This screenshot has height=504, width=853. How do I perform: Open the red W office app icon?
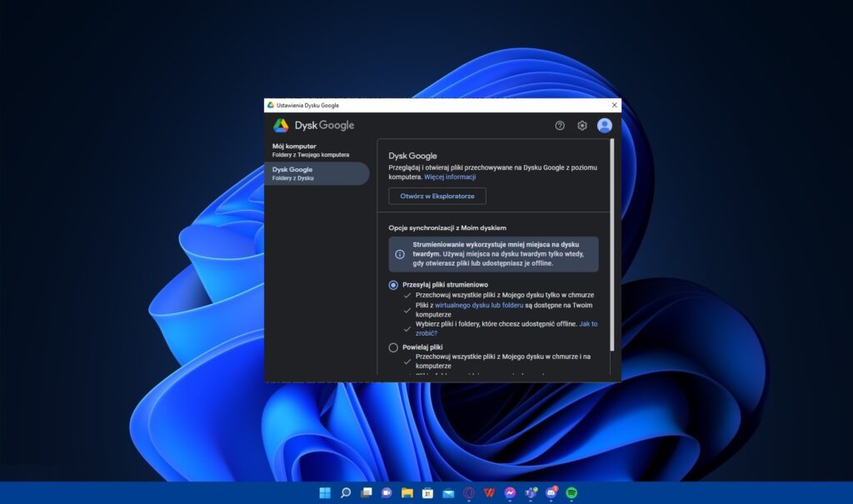(489, 493)
